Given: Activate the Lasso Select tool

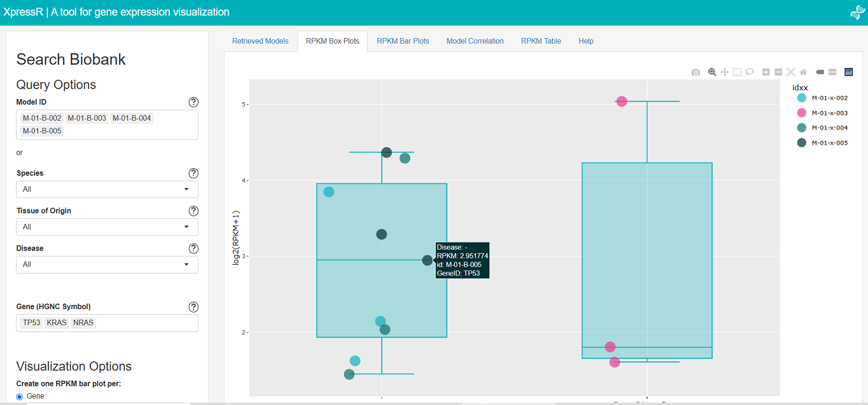Looking at the screenshot, I should [x=750, y=72].
